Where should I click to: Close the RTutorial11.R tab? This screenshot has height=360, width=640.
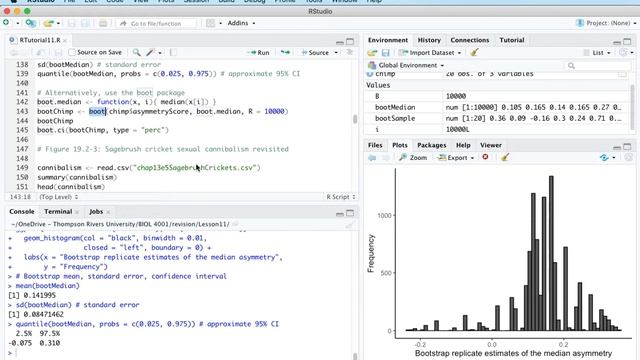pyautogui.click(x=65, y=40)
